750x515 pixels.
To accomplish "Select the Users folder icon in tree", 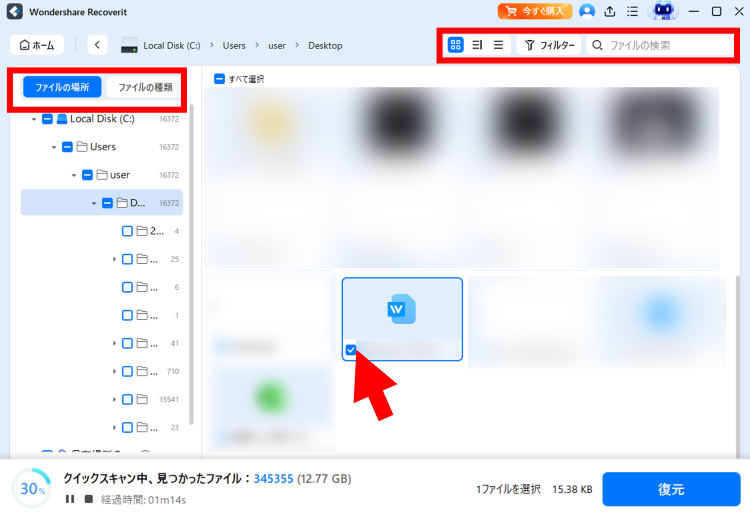I will 82,147.
